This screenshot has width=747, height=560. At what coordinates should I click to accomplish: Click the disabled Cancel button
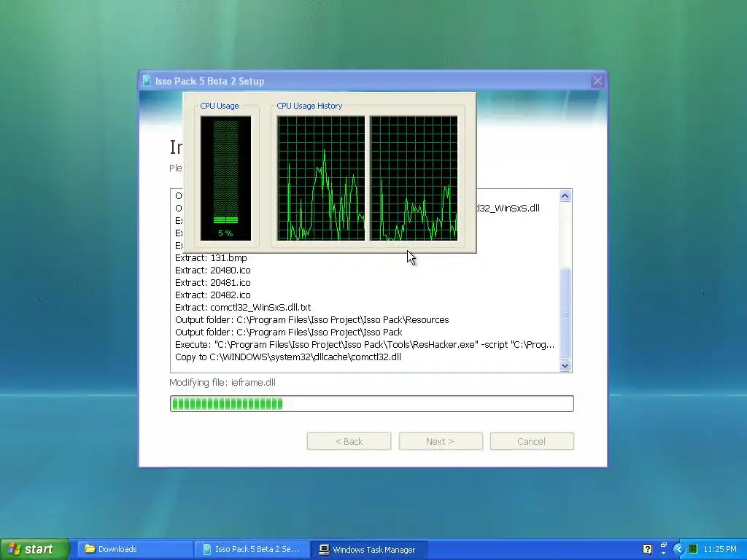[x=532, y=441]
